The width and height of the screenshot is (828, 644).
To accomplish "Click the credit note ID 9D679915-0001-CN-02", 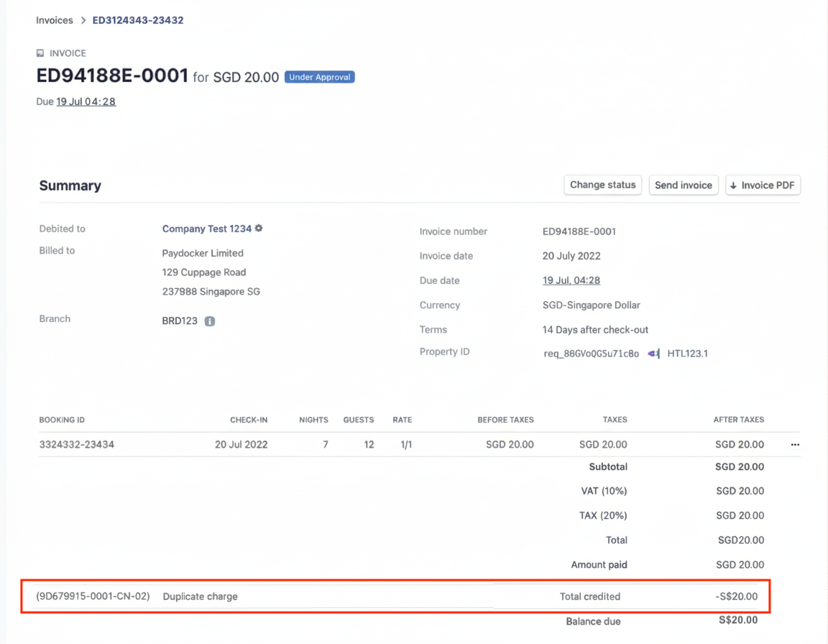I will [x=93, y=597].
